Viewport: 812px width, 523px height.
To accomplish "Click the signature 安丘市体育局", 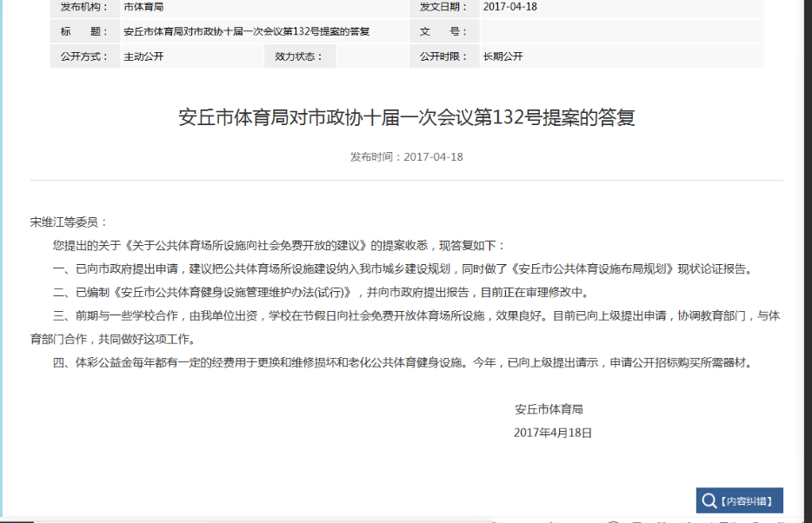I will click(549, 409).
